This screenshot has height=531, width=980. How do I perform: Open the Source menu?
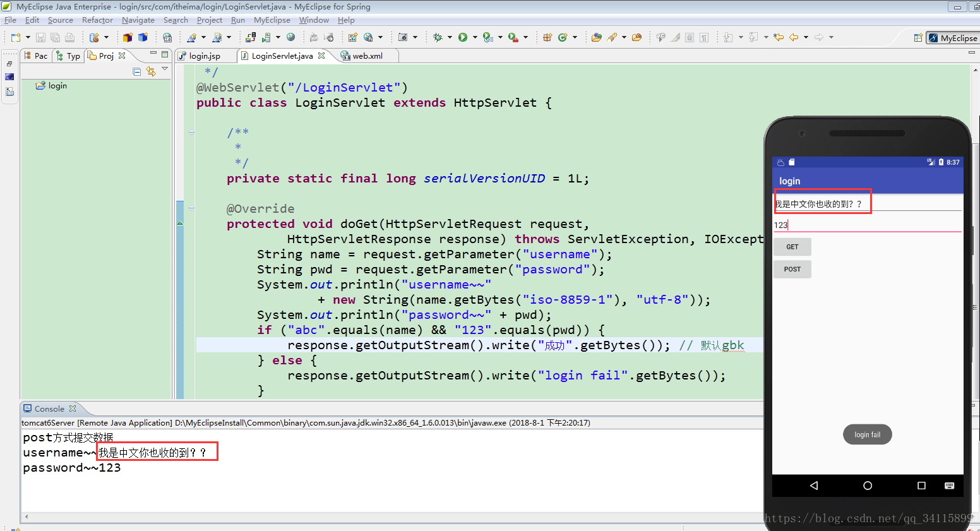point(61,20)
